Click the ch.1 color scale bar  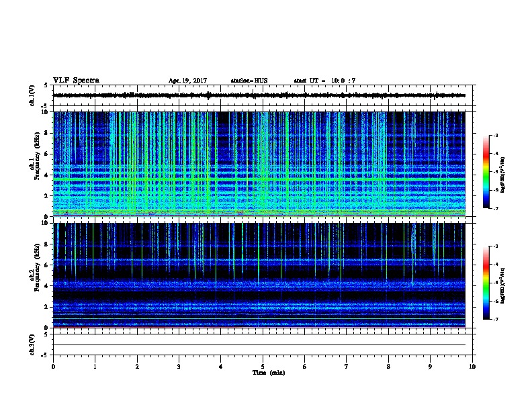point(486,172)
